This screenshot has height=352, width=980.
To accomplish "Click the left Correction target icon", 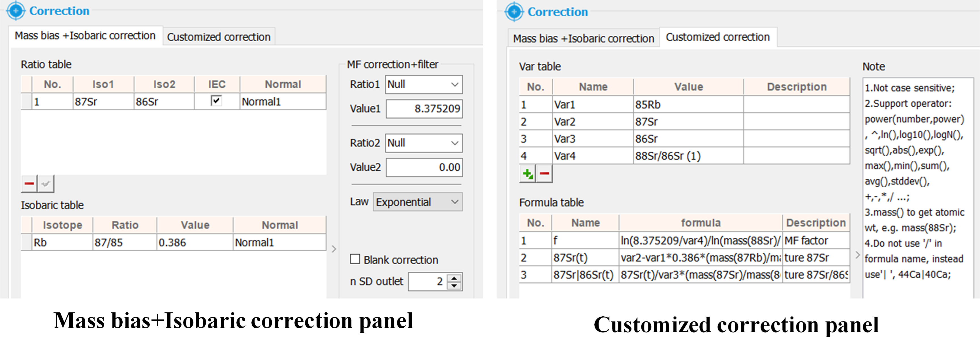I will point(16,11).
